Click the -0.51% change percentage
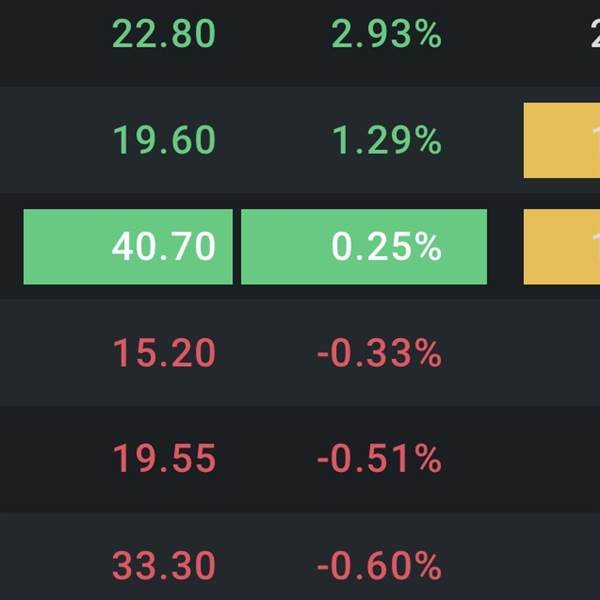This screenshot has width=600, height=600. (x=379, y=459)
